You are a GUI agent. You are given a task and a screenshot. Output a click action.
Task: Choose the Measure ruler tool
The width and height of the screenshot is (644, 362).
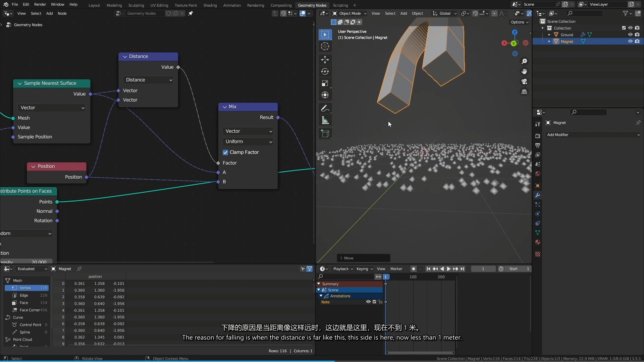tap(325, 120)
